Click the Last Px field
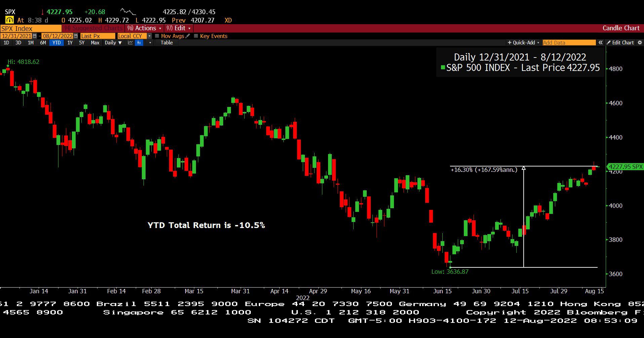 tap(97, 36)
